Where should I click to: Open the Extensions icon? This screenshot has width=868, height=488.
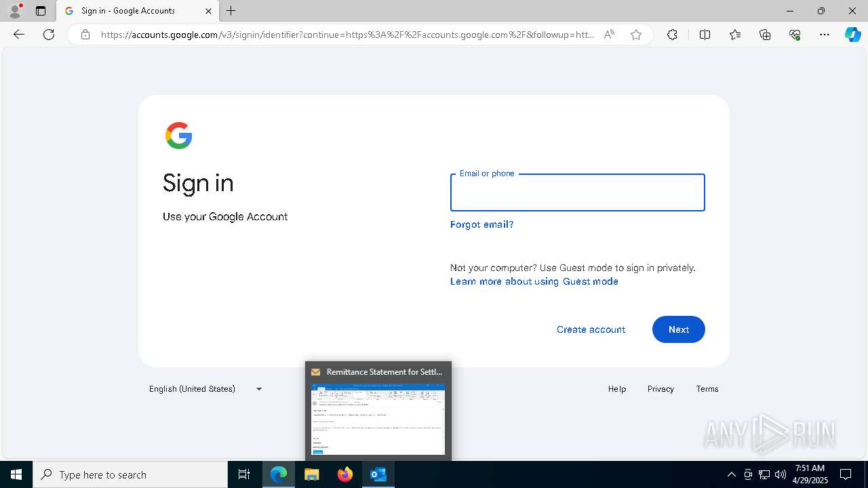672,35
